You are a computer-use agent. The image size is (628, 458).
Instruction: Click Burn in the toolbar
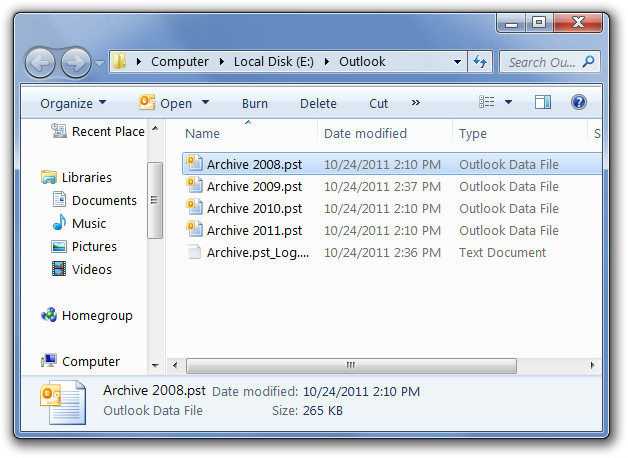pyautogui.click(x=255, y=103)
